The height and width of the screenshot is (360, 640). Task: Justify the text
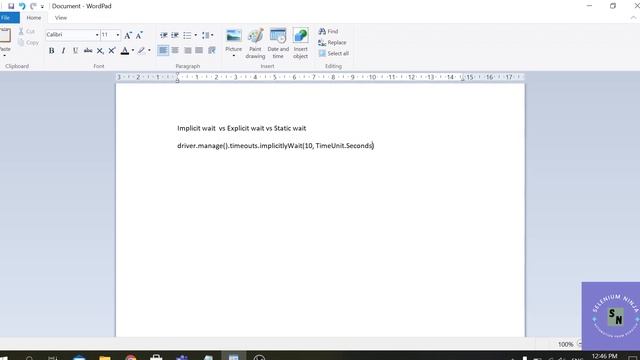point(199,50)
